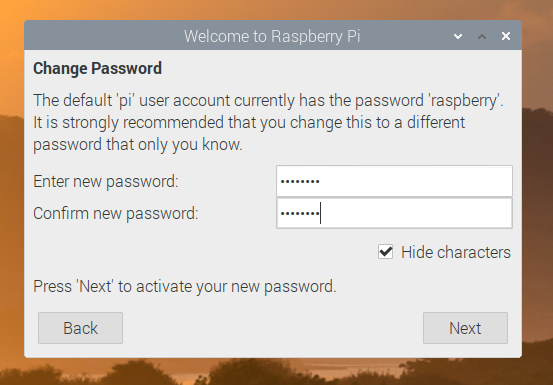Select the Welcome to Raspberry Pi title bar
Image resolution: width=553 pixels, height=385 pixels.
click(x=273, y=35)
